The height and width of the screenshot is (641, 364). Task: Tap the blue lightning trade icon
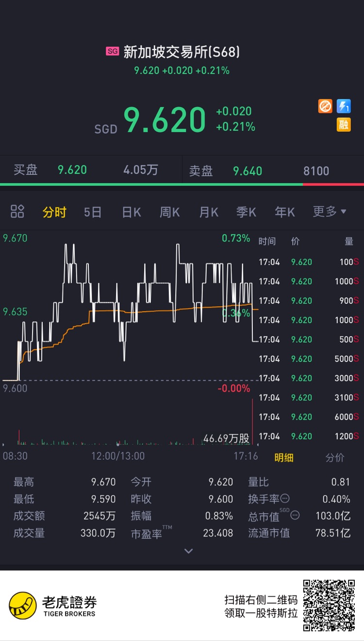344,106
